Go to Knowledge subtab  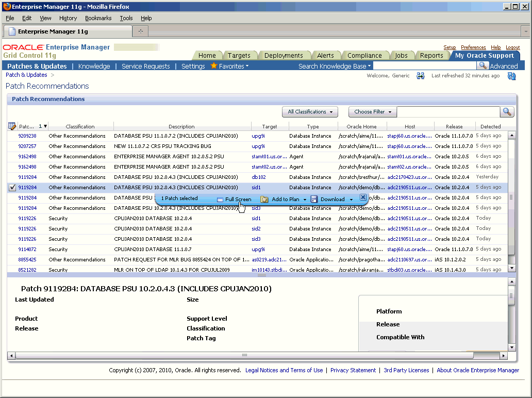94,66
